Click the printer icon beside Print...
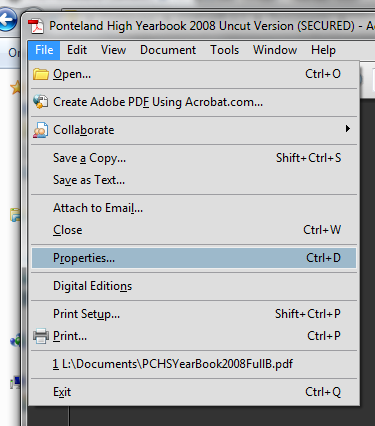Image resolution: width=375 pixels, height=426 pixels. [x=41, y=336]
